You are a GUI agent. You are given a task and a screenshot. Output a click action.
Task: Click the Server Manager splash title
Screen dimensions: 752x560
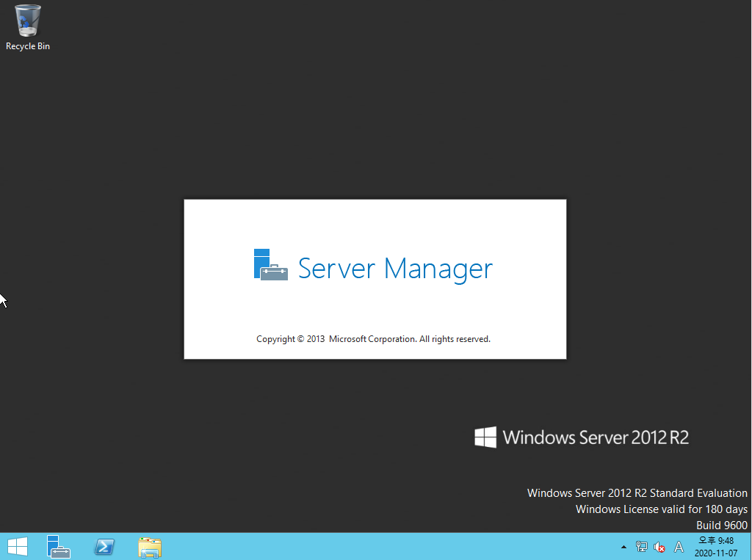[x=395, y=269]
